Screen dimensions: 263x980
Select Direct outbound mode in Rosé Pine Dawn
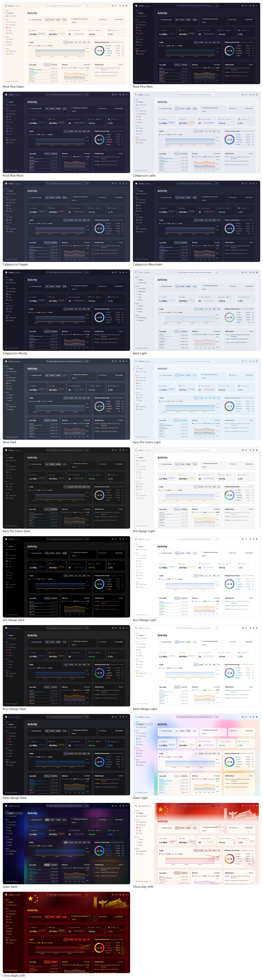52,19
